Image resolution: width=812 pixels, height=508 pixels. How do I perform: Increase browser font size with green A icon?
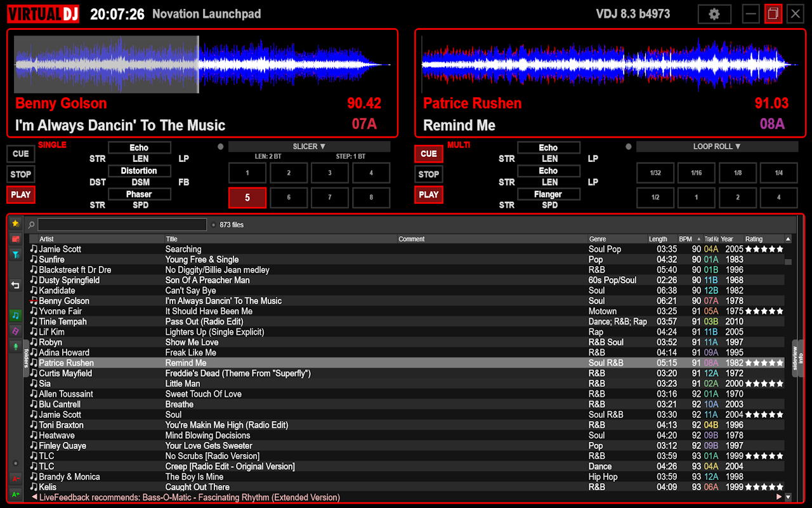click(16, 493)
